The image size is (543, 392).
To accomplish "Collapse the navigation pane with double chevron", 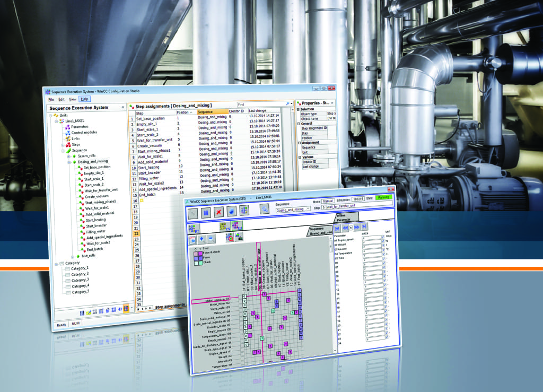I will tap(122, 107).
